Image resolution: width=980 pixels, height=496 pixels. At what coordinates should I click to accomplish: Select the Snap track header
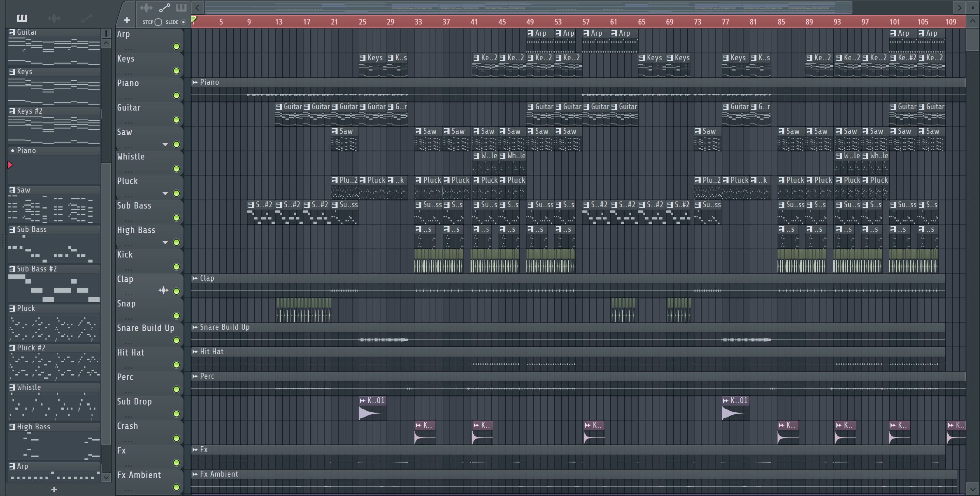point(149,310)
